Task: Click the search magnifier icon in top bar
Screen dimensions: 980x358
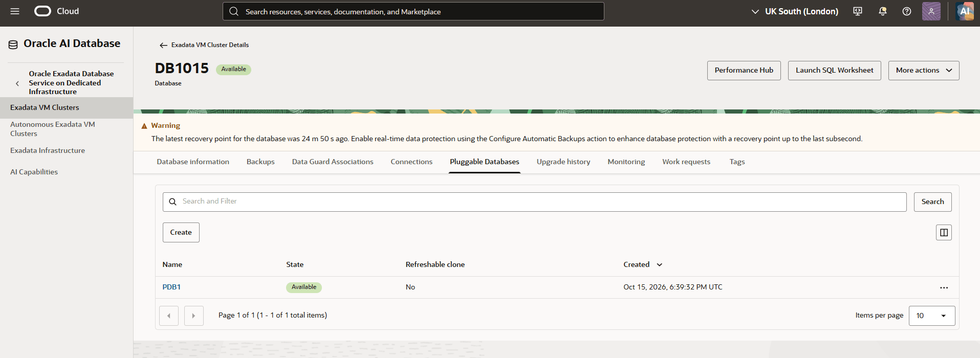Action: (234, 11)
